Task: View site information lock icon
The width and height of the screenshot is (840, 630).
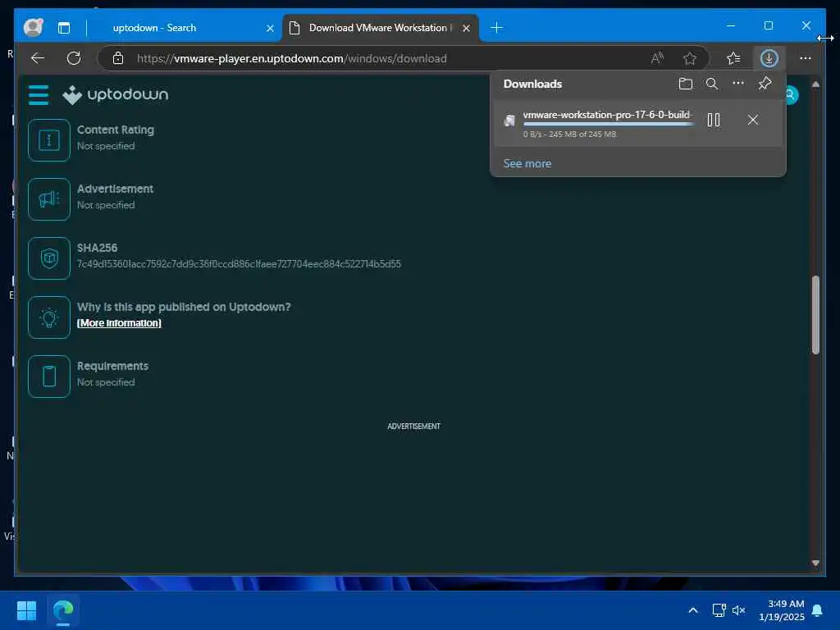Action: (118, 58)
